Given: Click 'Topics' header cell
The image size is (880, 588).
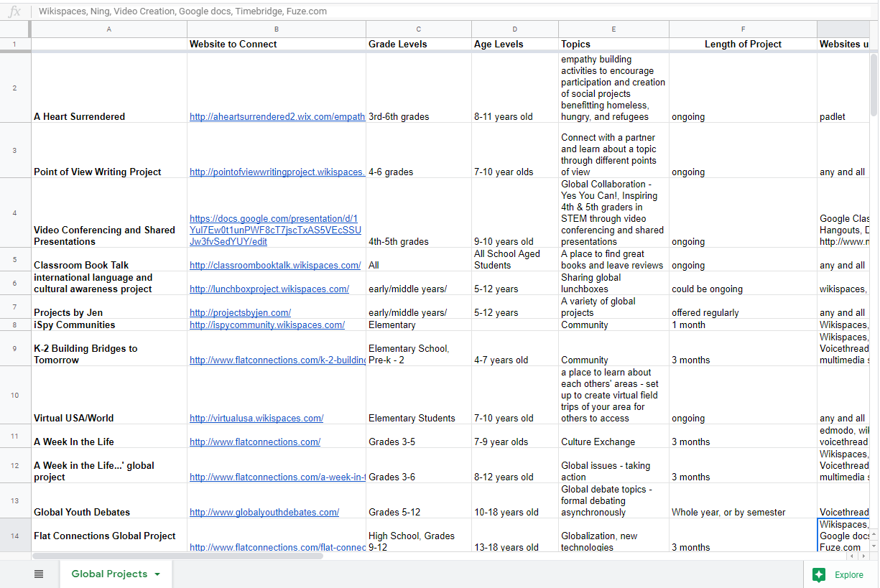Looking at the screenshot, I should (613, 44).
